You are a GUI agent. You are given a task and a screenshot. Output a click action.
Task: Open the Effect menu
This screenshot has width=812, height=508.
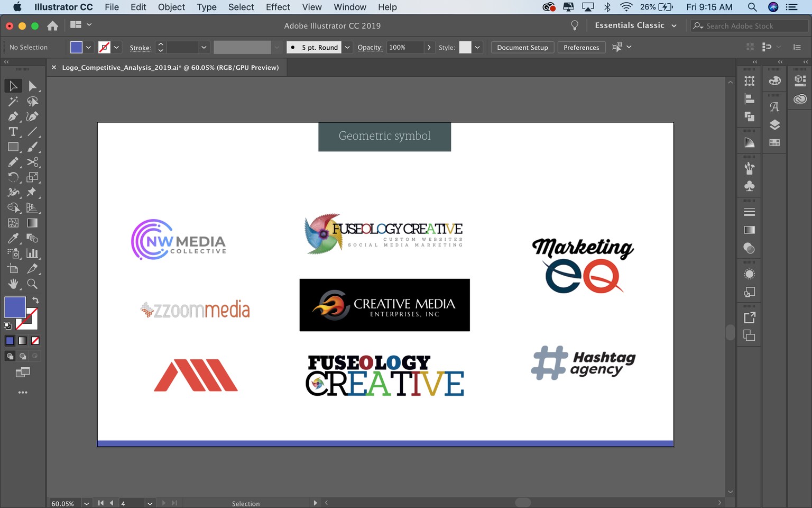point(278,7)
